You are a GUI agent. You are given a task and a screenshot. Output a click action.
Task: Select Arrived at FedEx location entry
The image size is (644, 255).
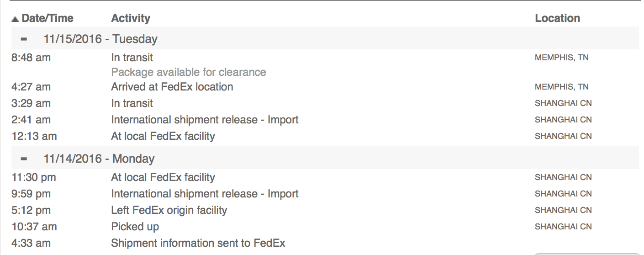pyautogui.click(x=172, y=87)
